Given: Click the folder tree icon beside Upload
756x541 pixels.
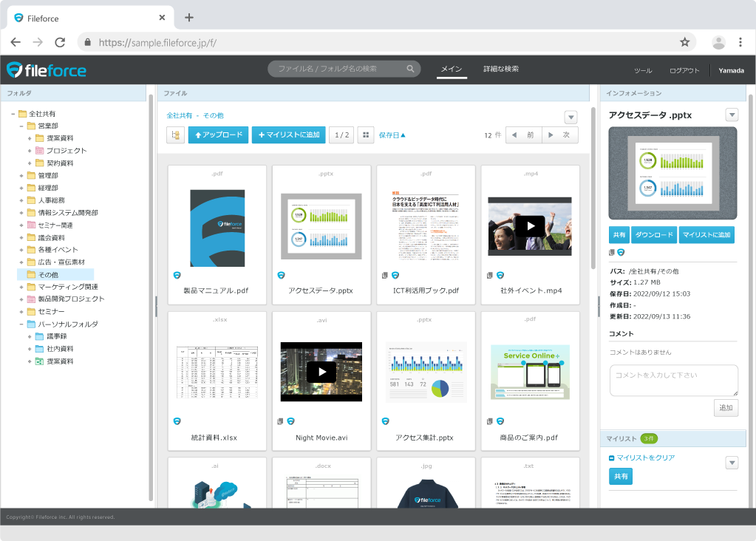Looking at the screenshot, I should [176, 135].
